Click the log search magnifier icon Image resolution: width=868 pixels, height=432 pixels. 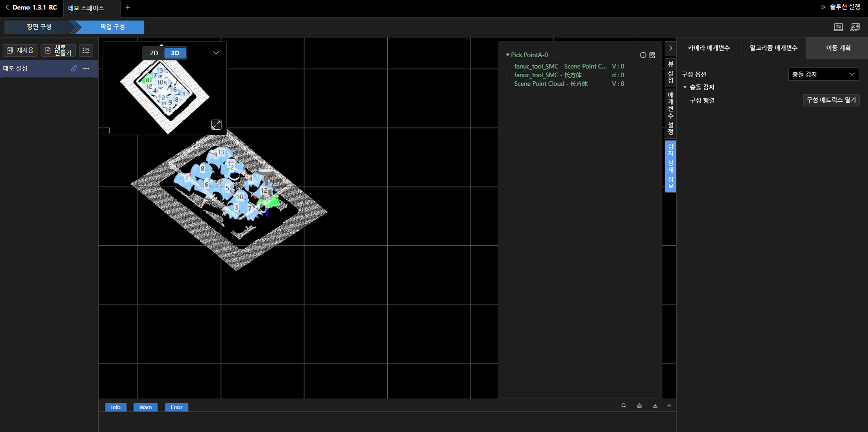point(624,406)
